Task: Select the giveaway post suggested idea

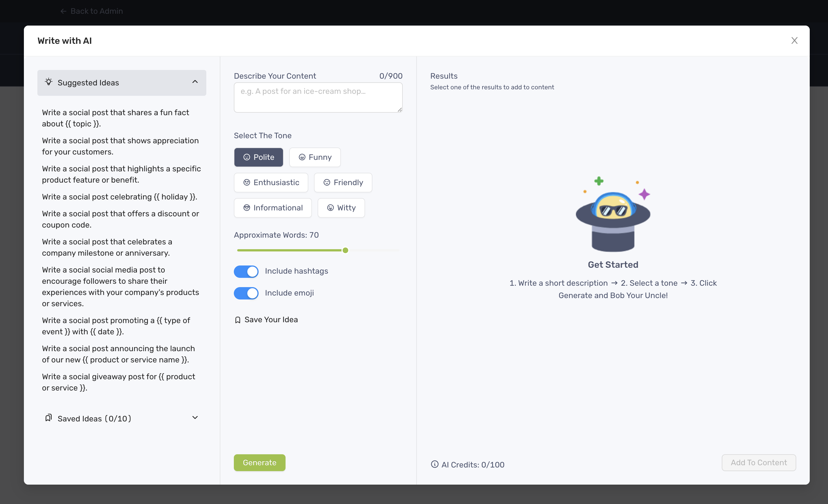Action: (x=118, y=382)
